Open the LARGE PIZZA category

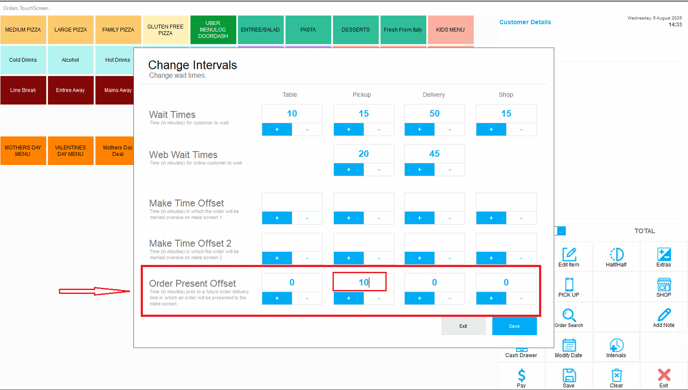pos(71,30)
